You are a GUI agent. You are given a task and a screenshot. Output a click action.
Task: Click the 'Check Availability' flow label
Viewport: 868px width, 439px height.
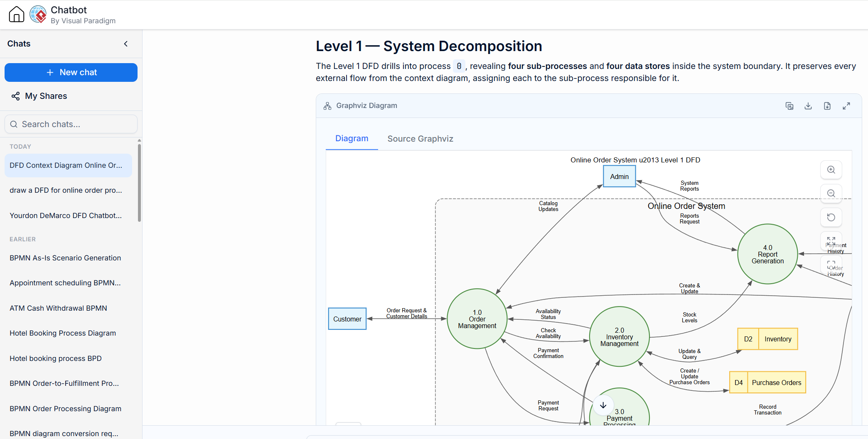[548, 333]
